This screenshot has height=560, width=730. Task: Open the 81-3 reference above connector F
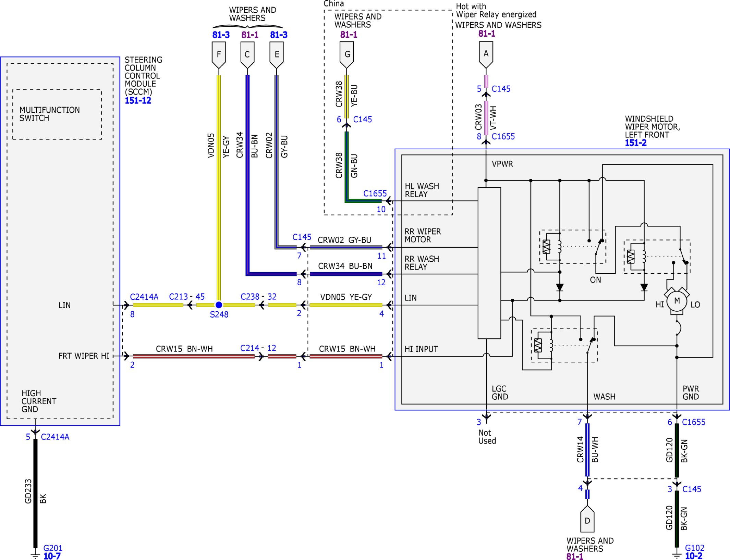click(221, 35)
